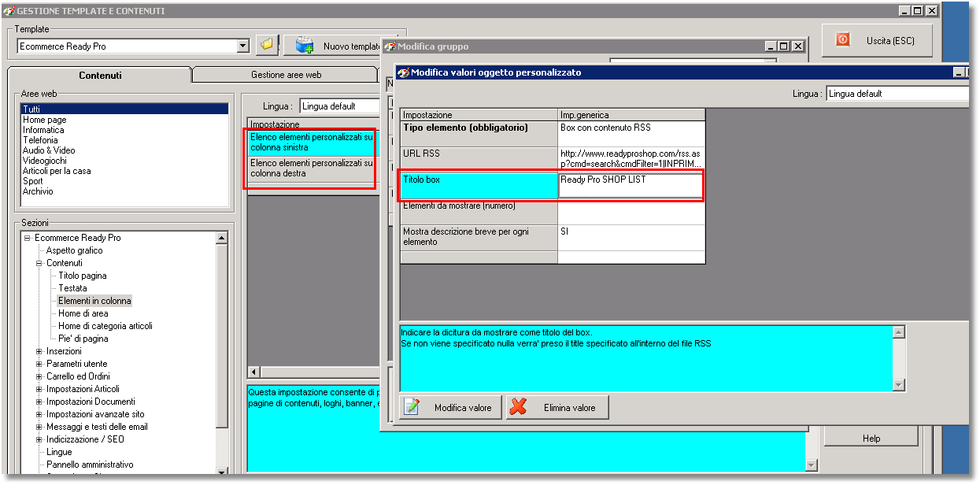Select Videogiochi in Aree web list

(x=44, y=161)
